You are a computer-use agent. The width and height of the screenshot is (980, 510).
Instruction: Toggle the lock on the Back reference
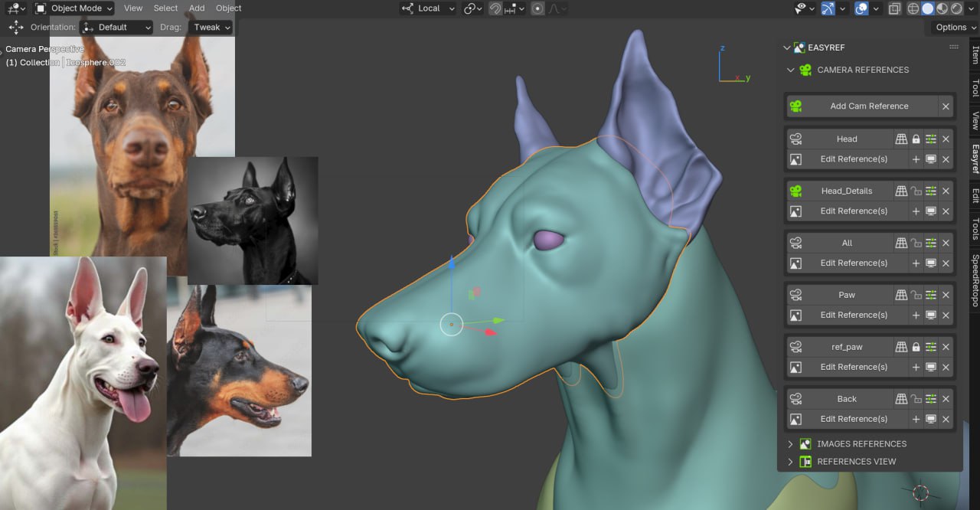pos(916,400)
